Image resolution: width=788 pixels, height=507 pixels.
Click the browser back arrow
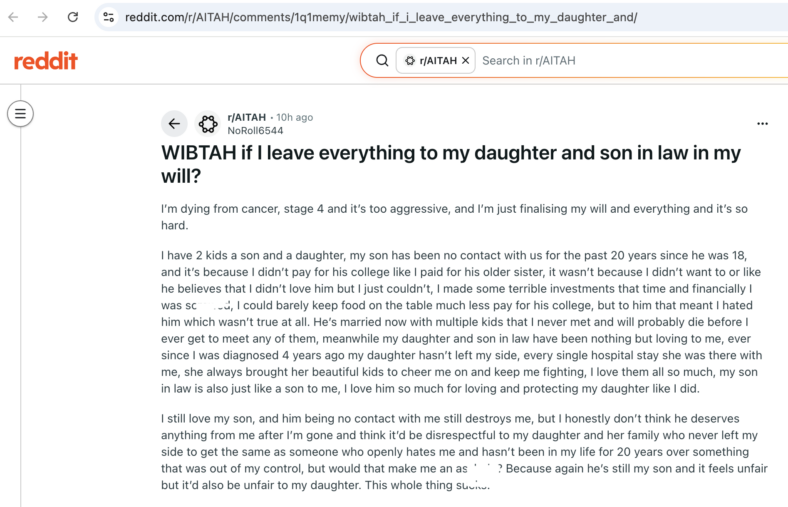[x=13, y=17]
